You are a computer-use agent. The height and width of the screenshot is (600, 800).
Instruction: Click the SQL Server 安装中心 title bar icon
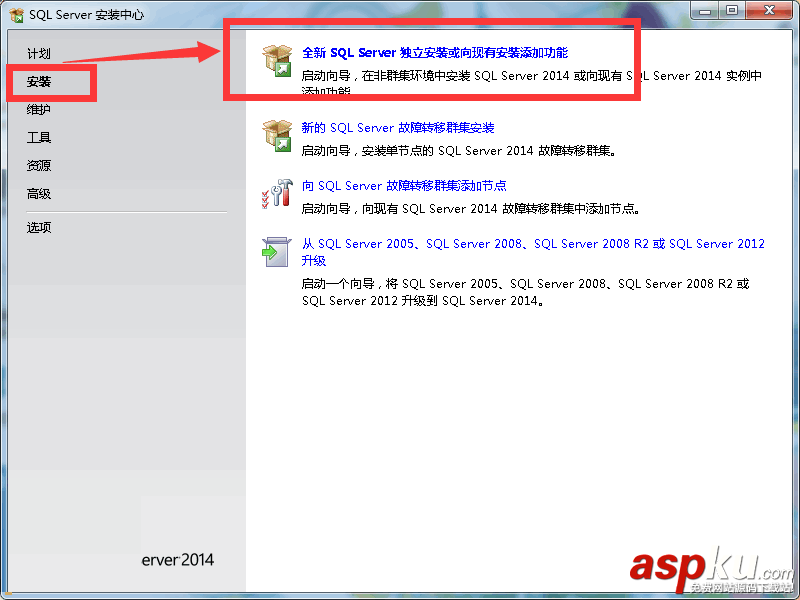tap(17, 15)
